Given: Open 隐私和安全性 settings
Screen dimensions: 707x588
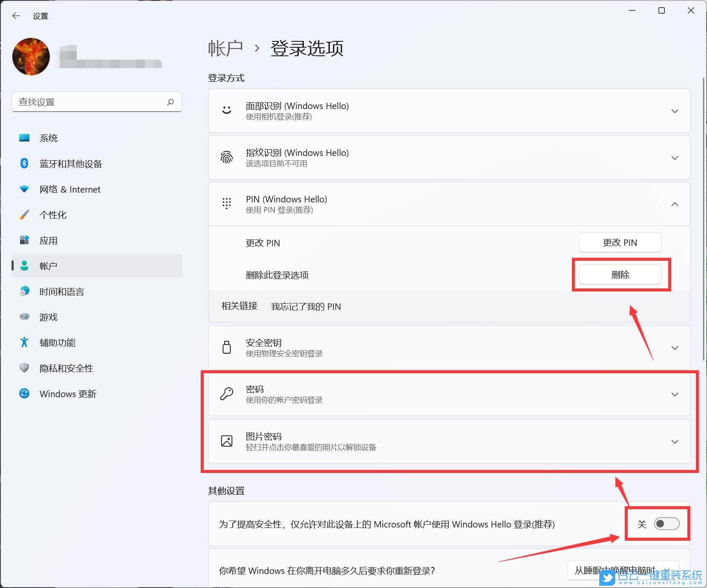Looking at the screenshot, I should click(25, 368).
